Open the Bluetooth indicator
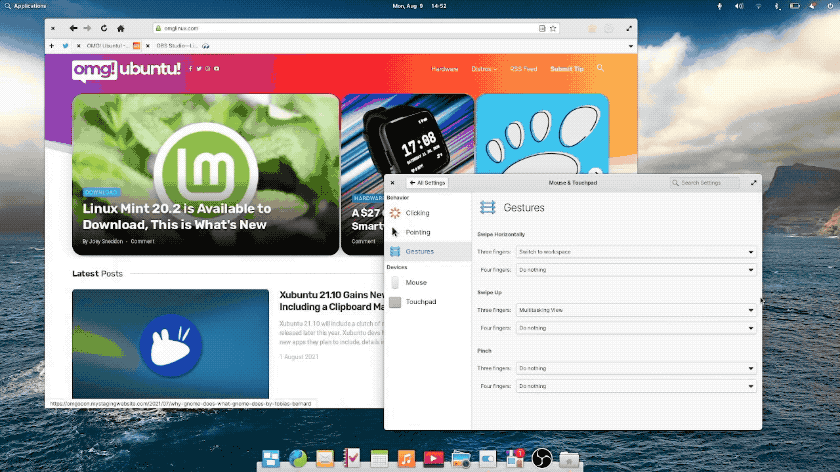The height and width of the screenshot is (472, 840). [777, 6]
